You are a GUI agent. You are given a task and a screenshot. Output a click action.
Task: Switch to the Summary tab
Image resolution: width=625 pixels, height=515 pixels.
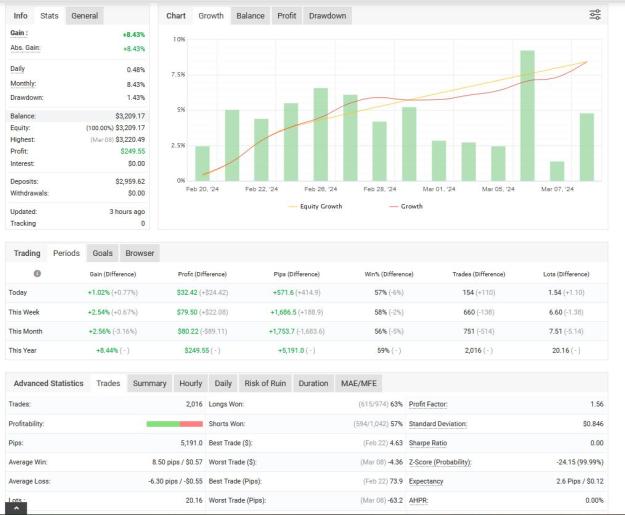click(x=149, y=383)
